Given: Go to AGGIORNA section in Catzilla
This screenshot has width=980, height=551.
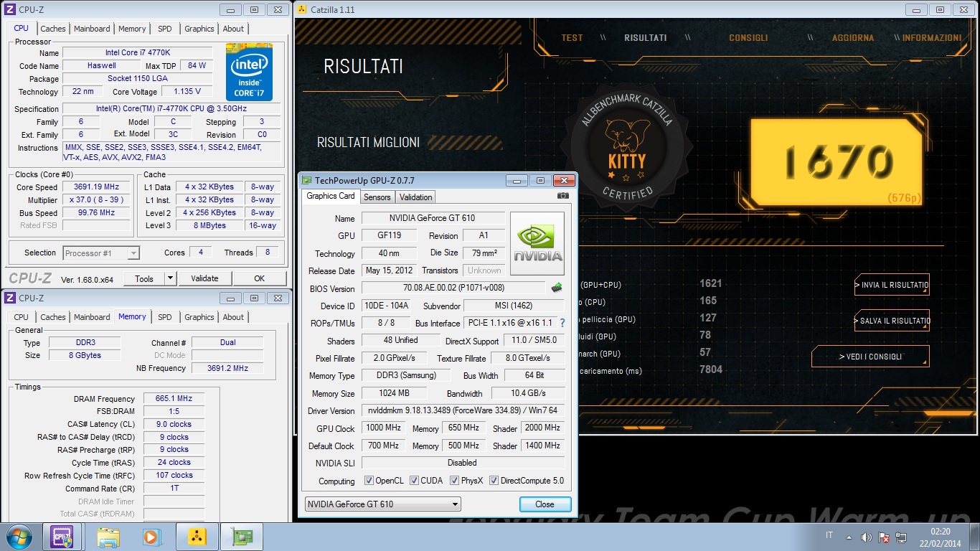Looking at the screenshot, I should point(853,38).
